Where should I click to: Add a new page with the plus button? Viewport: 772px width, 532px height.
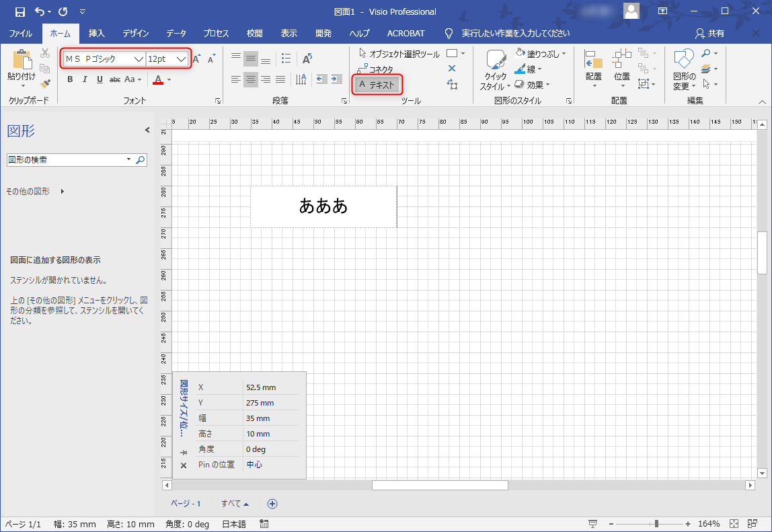pos(272,503)
